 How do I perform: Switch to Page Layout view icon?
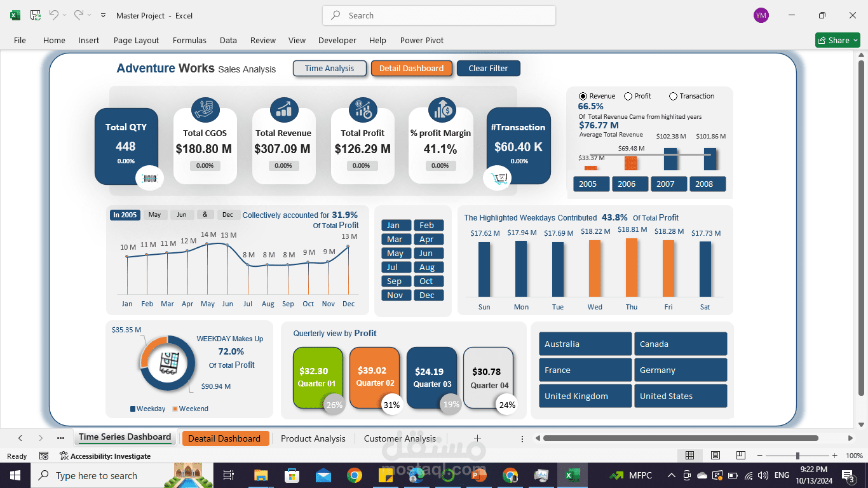tap(715, 456)
